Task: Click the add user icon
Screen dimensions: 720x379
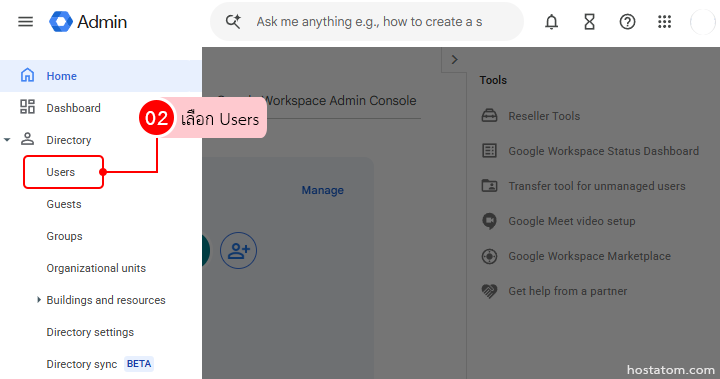Action: [238, 250]
